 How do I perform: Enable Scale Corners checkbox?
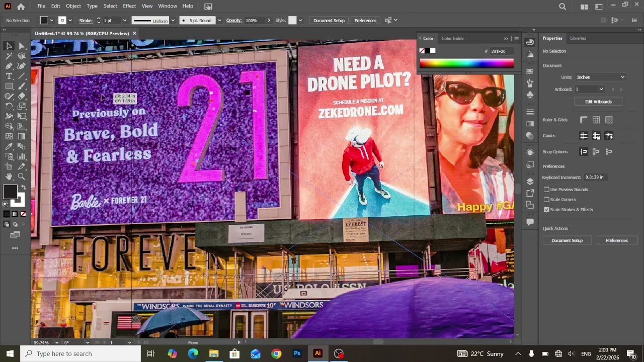pyautogui.click(x=546, y=200)
